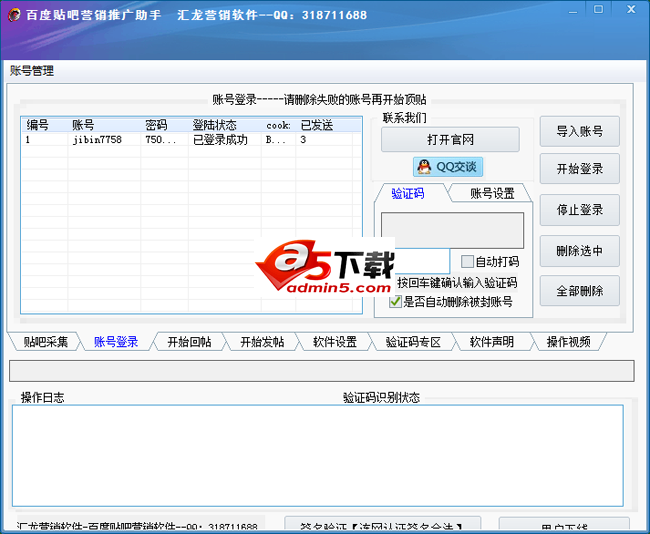
Task: Switch to 验证码专区 tab
Action: [413, 342]
